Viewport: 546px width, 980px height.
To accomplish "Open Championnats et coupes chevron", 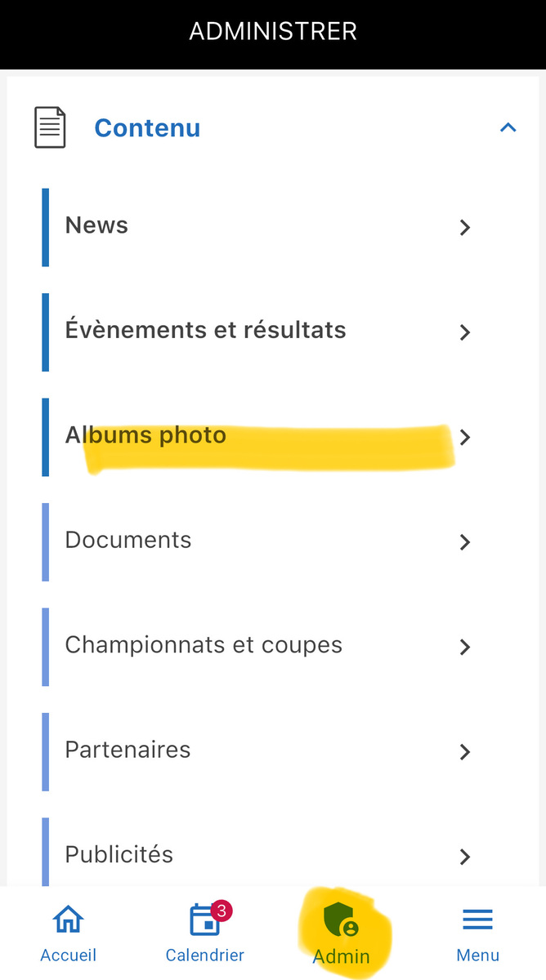I will tap(465, 647).
